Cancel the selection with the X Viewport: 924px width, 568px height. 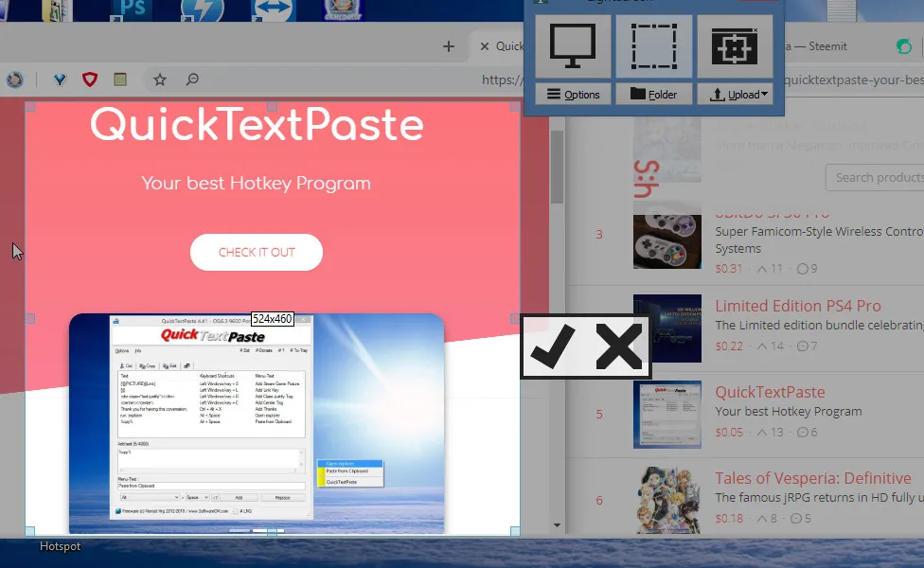click(618, 346)
